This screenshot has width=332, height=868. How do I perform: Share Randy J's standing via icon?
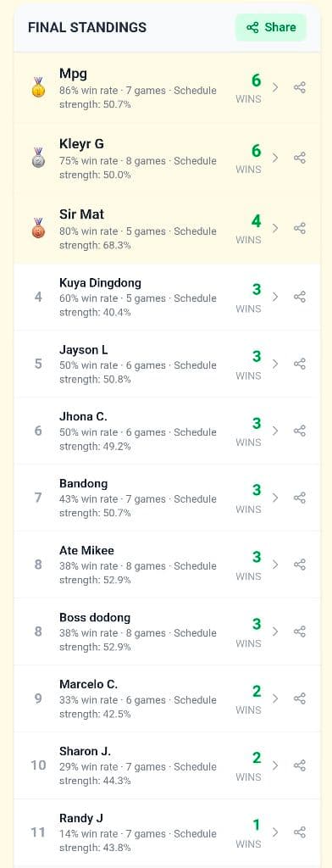click(x=299, y=832)
